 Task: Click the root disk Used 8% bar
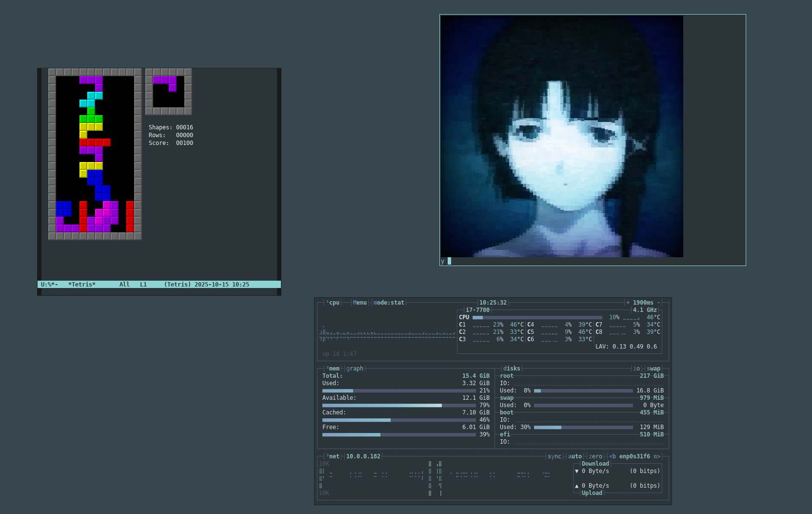click(583, 391)
